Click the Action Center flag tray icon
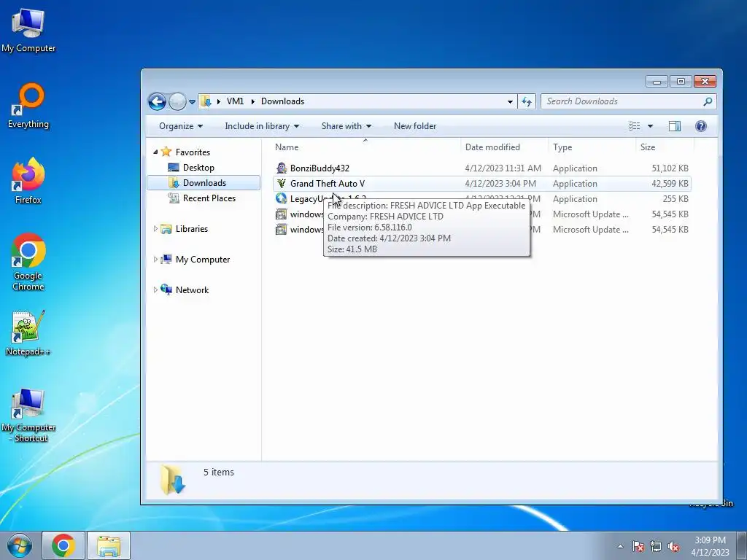The height and width of the screenshot is (560, 747). pos(638,546)
